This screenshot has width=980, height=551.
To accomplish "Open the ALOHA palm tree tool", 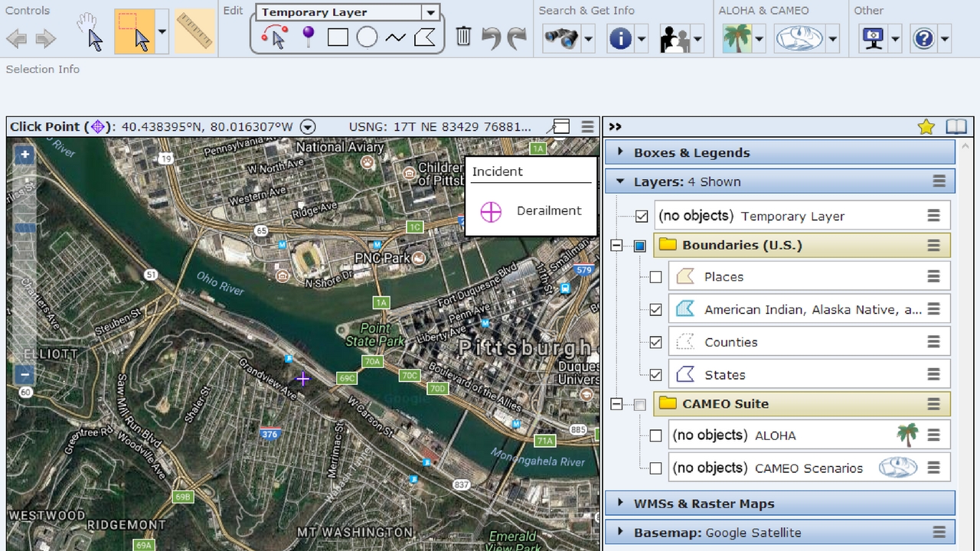I will tap(737, 37).
